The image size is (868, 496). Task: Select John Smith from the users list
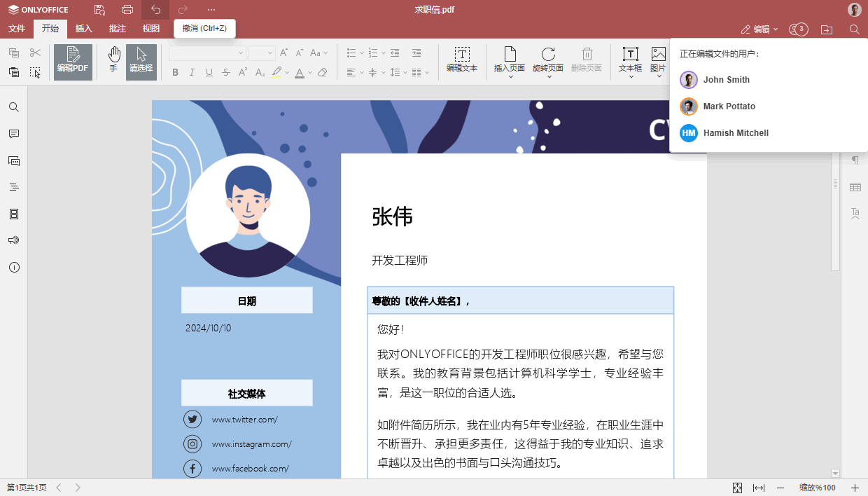coord(724,79)
